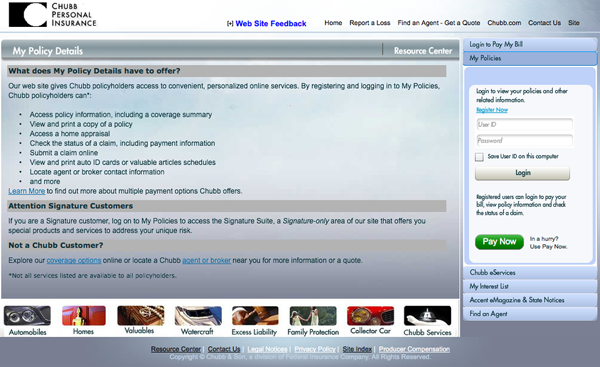The width and height of the screenshot is (600, 367).
Task: Open the footer Contact Us link
Action: [x=224, y=349]
